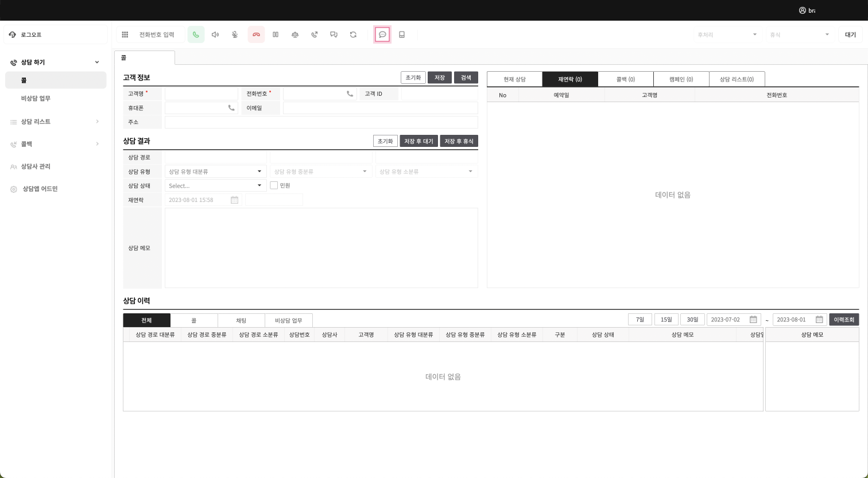Expand the 상담 리스트 sidebar menu
The height and width of the screenshot is (478, 868).
tap(55, 122)
